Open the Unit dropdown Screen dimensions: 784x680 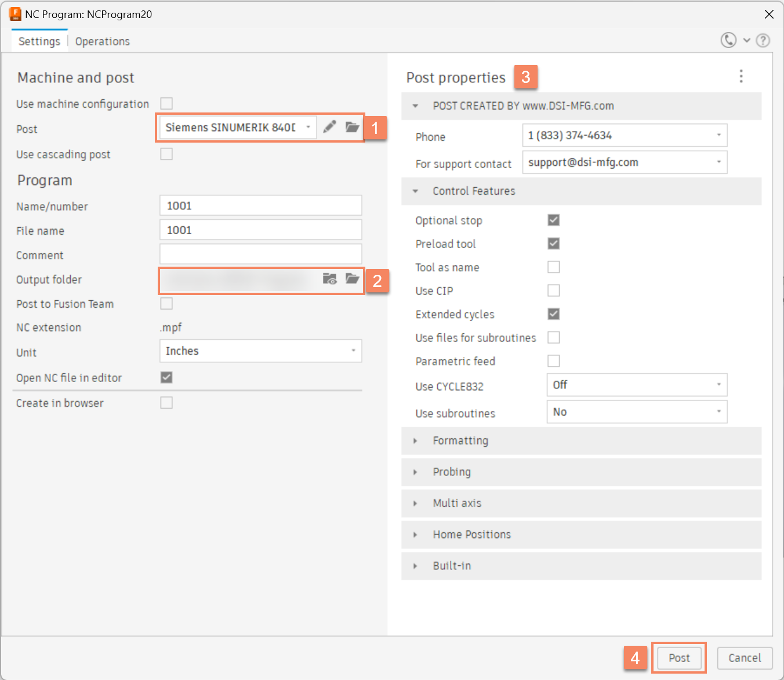[353, 351]
